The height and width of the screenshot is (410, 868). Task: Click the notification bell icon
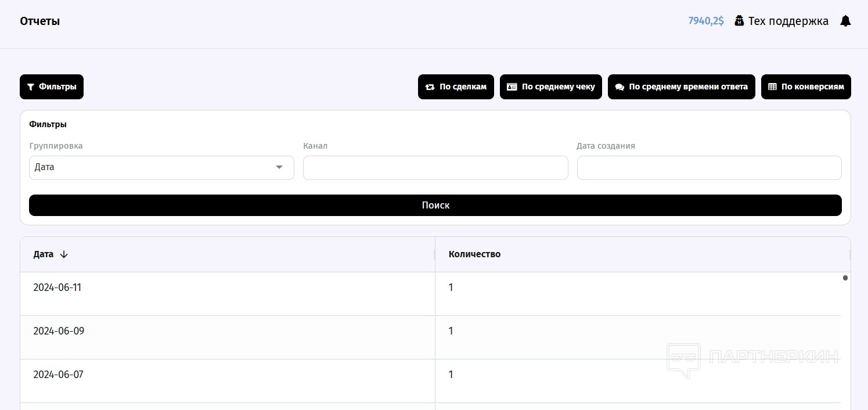[845, 21]
